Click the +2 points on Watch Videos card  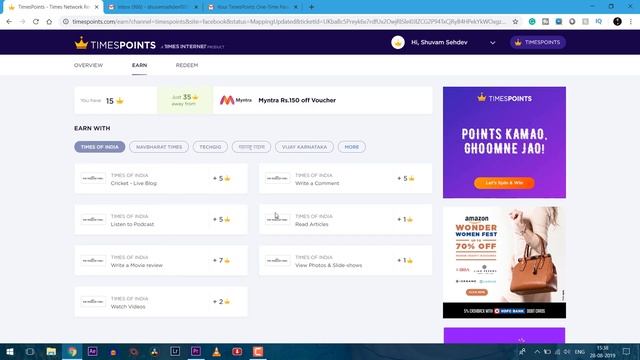(222, 302)
